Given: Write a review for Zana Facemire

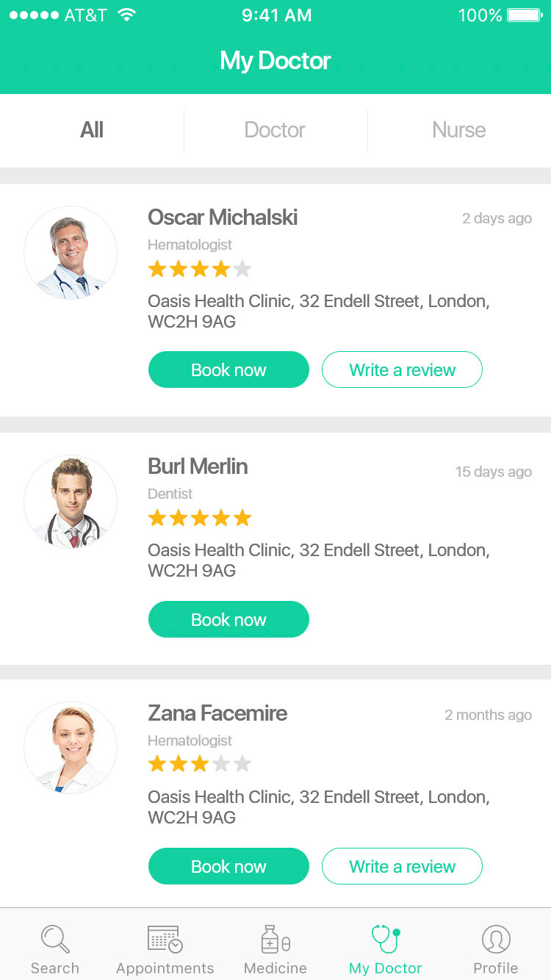Looking at the screenshot, I should [x=402, y=866].
